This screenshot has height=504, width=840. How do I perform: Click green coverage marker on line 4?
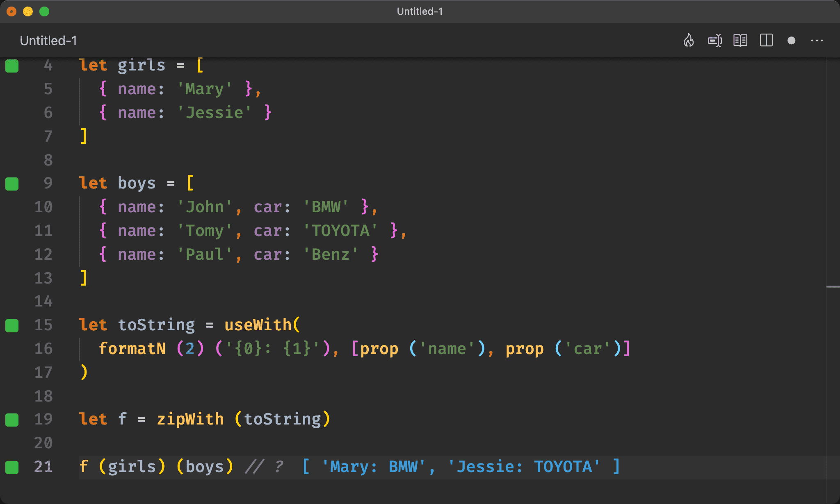coord(12,66)
